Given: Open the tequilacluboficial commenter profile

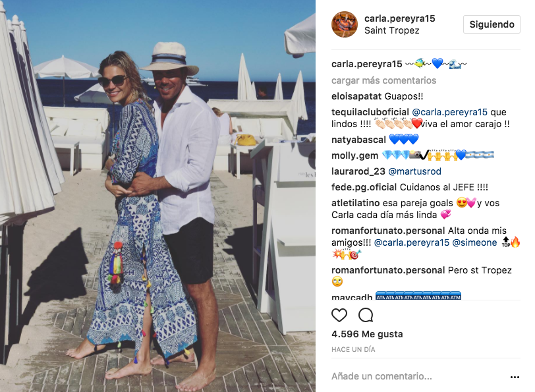Looking at the screenshot, I should 370,112.
